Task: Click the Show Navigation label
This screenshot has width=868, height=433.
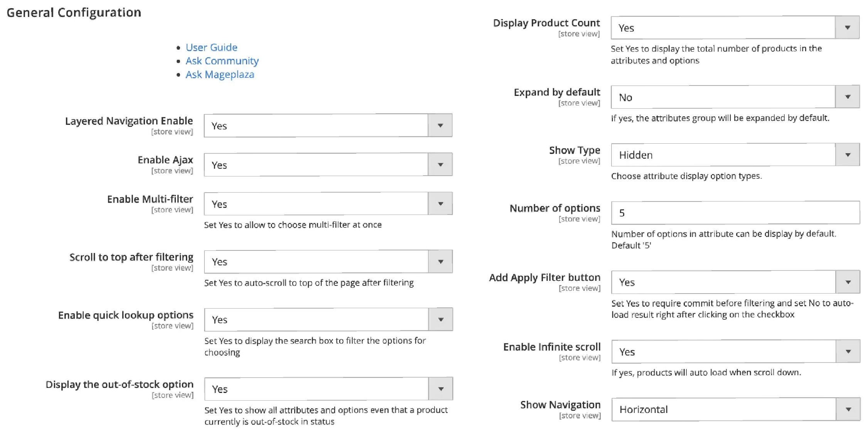Action: point(560,405)
